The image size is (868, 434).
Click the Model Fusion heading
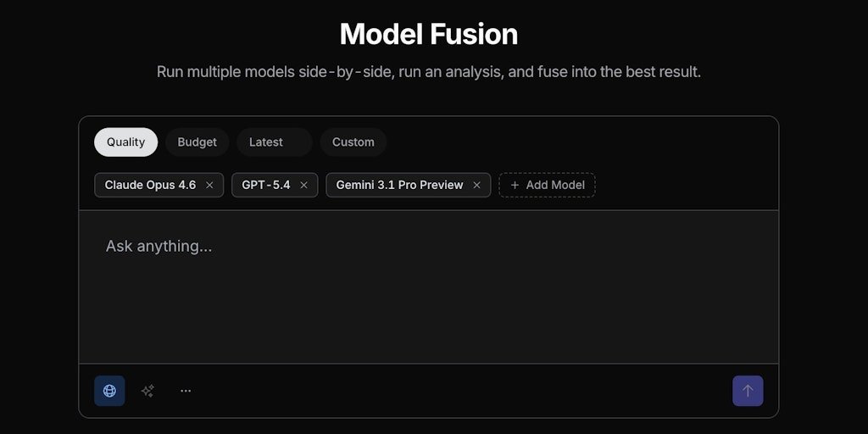pos(428,35)
